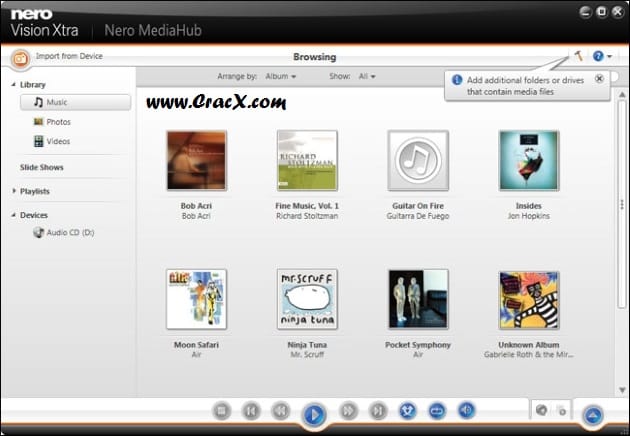Click the disc icon beside Audio CD

[x=39, y=232]
